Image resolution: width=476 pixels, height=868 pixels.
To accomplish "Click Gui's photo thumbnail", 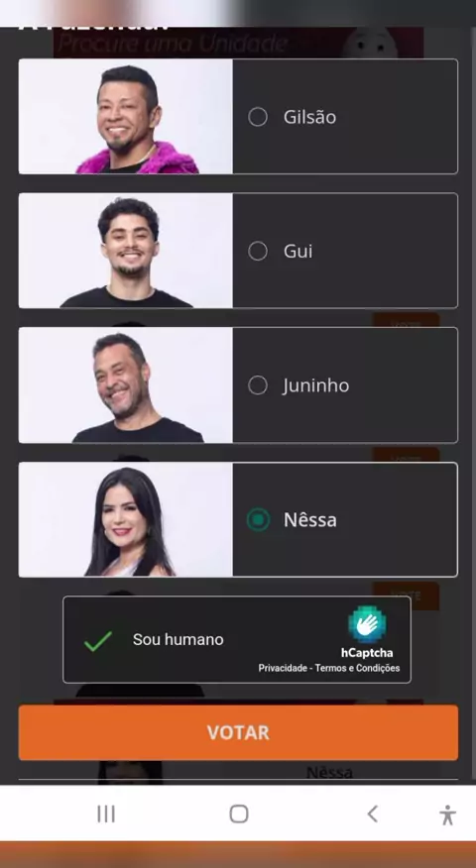I will (x=126, y=251).
